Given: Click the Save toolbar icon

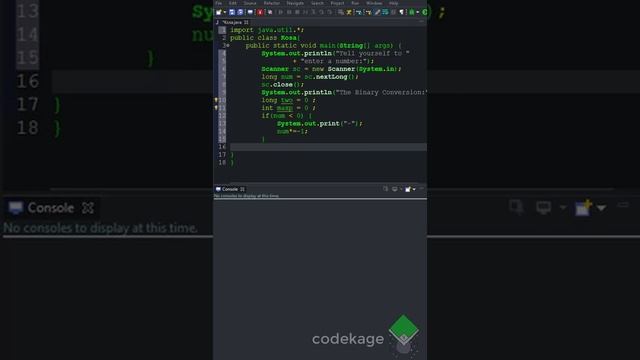Looking at the screenshot, I should 232,12.
